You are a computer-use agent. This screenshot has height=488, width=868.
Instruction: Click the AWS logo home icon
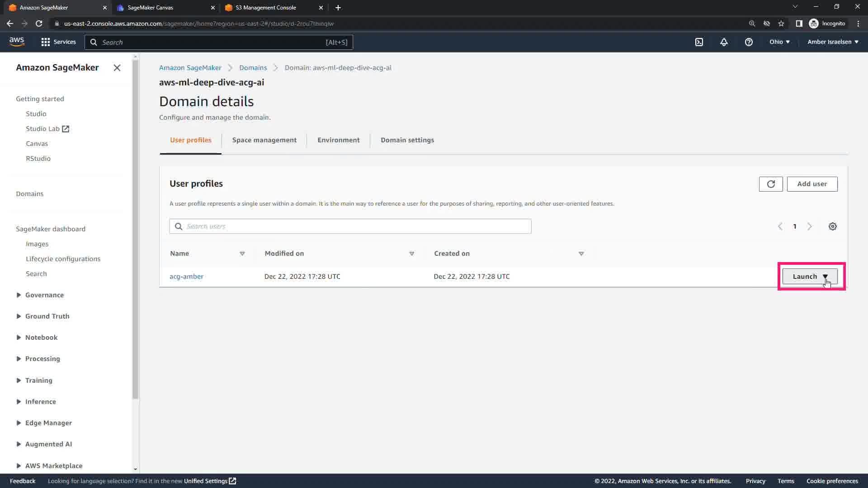17,42
